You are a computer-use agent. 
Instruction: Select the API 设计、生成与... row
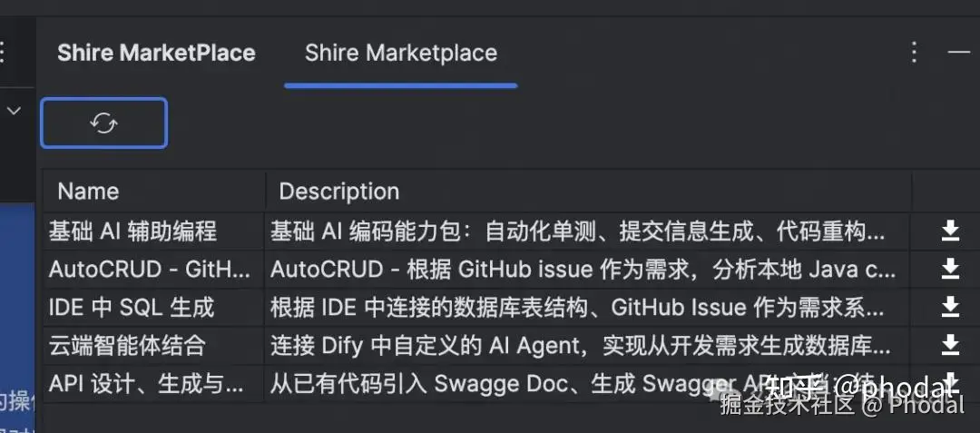coord(146,384)
